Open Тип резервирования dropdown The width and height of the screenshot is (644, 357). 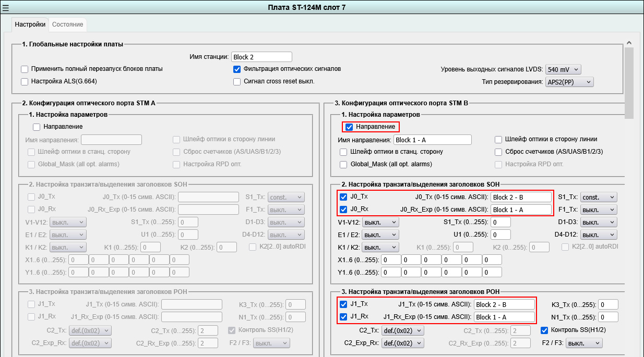pyautogui.click(x=569, y=82)
